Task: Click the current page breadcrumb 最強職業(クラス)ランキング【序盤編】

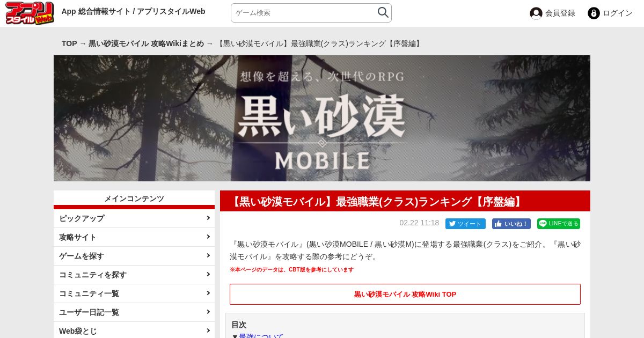Action: pyautogui.click(x=319, y=43)
